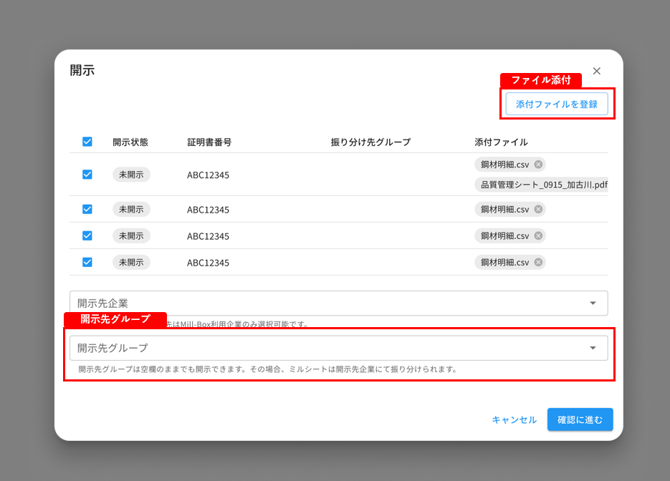Screen dimensions: 670x481
Task: Close the 開示 dialog with the X icon
Action: point(597,71)
